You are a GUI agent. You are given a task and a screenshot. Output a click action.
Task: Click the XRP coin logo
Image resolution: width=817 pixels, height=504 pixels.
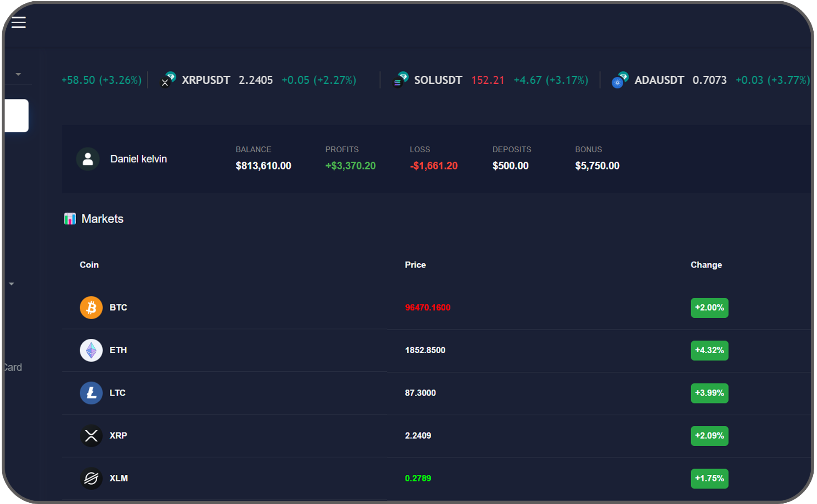tap(91, 436)
